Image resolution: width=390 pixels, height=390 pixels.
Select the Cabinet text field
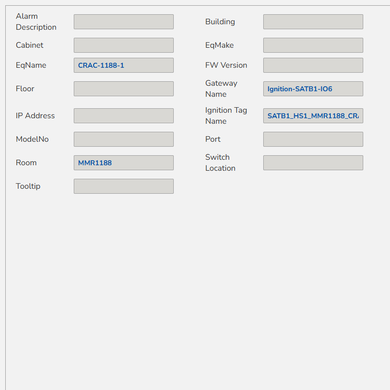pyautogui.click(x=124, y=45)
